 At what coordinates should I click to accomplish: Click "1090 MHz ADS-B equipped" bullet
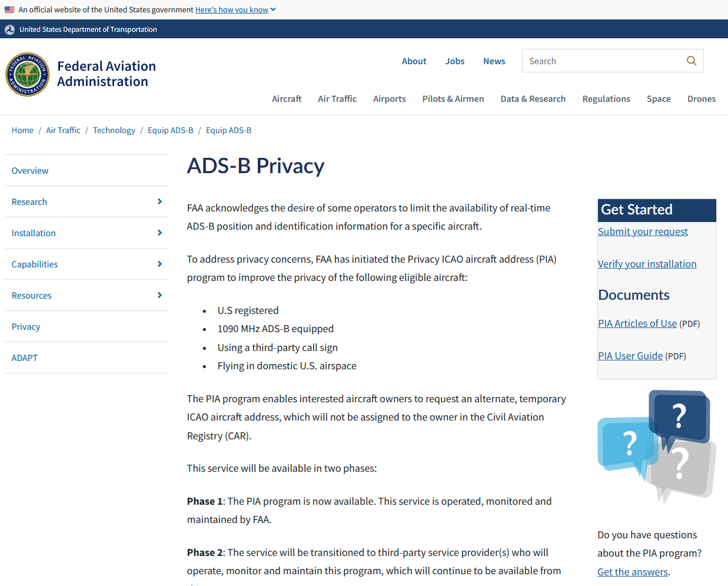(275, 329)
